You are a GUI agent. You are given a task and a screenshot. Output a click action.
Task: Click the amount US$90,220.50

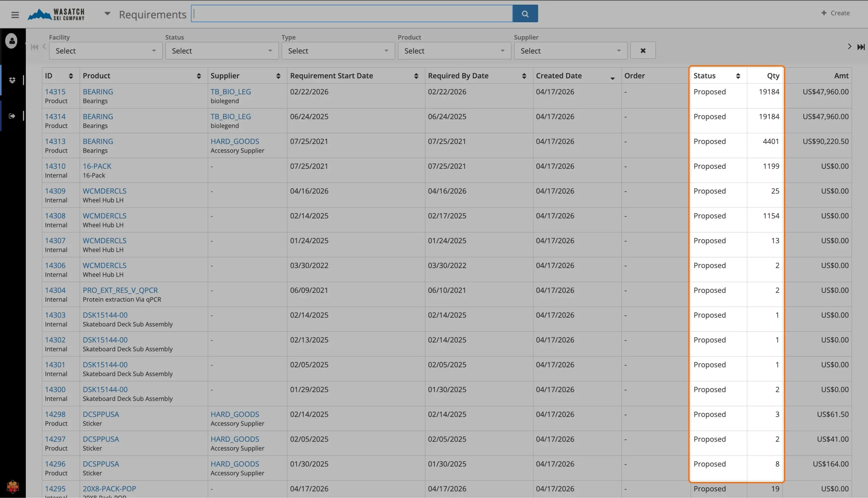[x=825, y=141]
